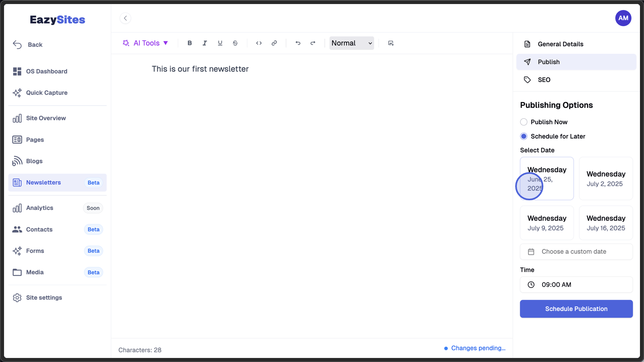This screenshot has width=644, height=362.
Task: Click the Pages layout icon
Action: click(17, 140)
